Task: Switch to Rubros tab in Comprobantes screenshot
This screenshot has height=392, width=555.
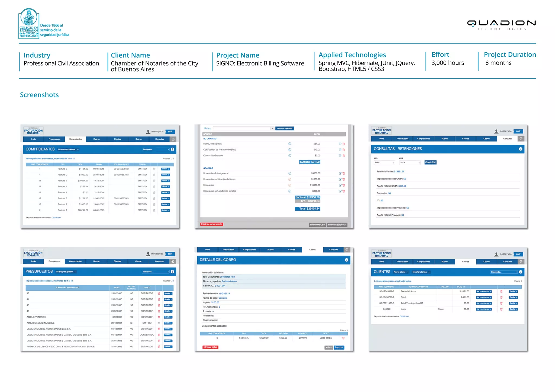Action: point(96,139)
